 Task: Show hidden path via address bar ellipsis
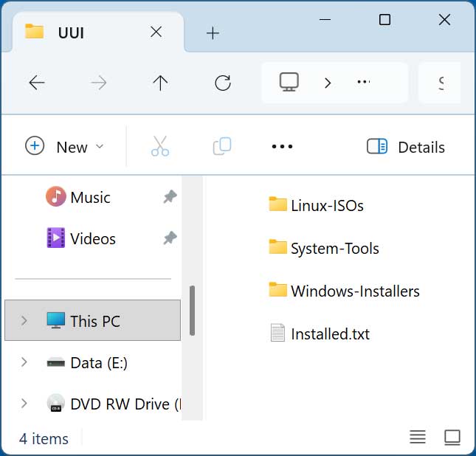point(363,82)
